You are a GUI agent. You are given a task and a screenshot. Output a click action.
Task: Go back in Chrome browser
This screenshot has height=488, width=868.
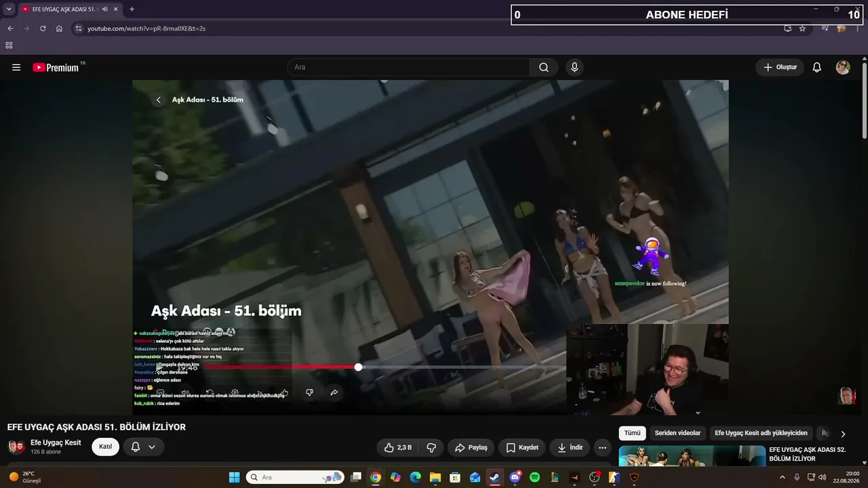point(10,28)
